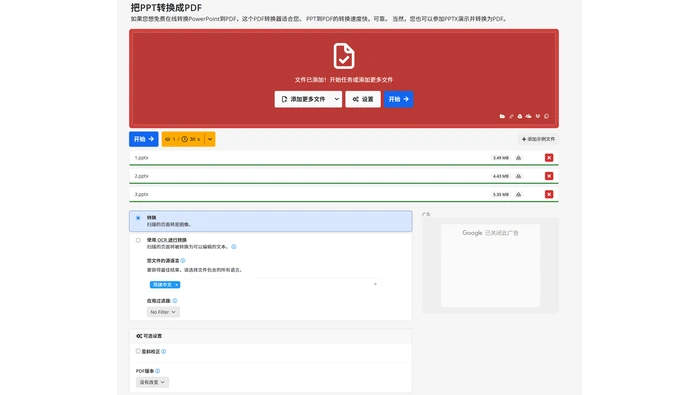Click the blue 开始 button above file list
This screenshot has width=700, height=395.
144,139
